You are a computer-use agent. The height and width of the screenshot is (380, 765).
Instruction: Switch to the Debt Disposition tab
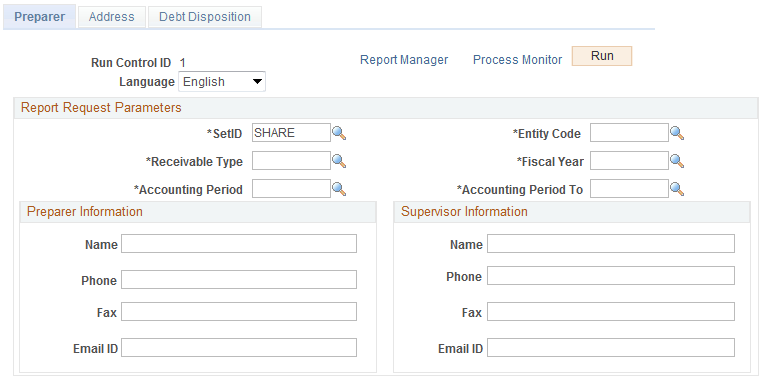coord(205,17)
